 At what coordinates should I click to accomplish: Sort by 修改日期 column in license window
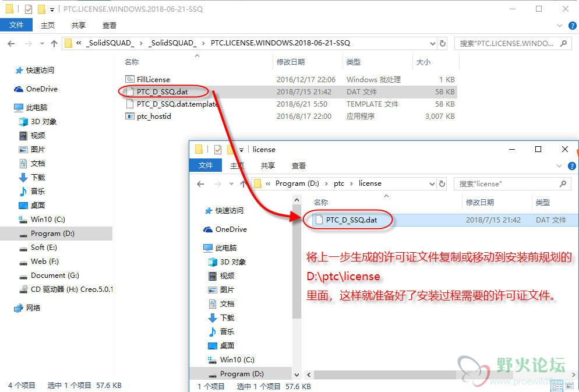coord(479,202)
